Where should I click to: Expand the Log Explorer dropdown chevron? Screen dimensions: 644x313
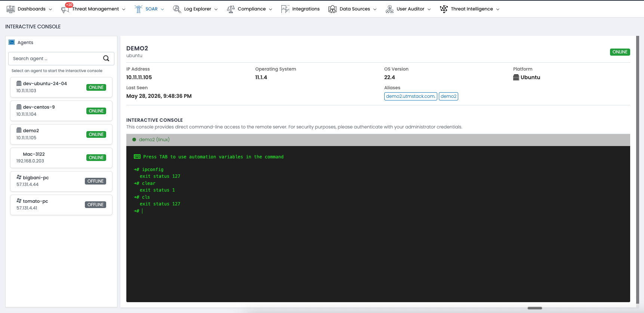[216, 9]
